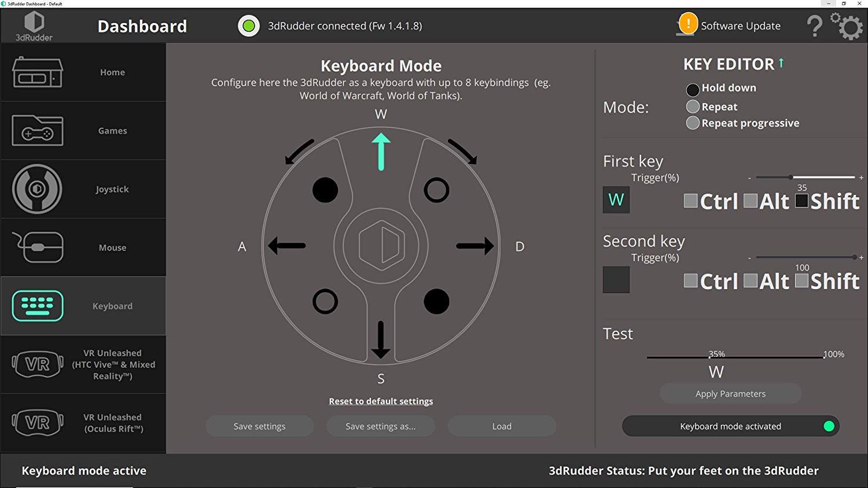
Task: Enable Shift for Second key
Action: (801, 280)
